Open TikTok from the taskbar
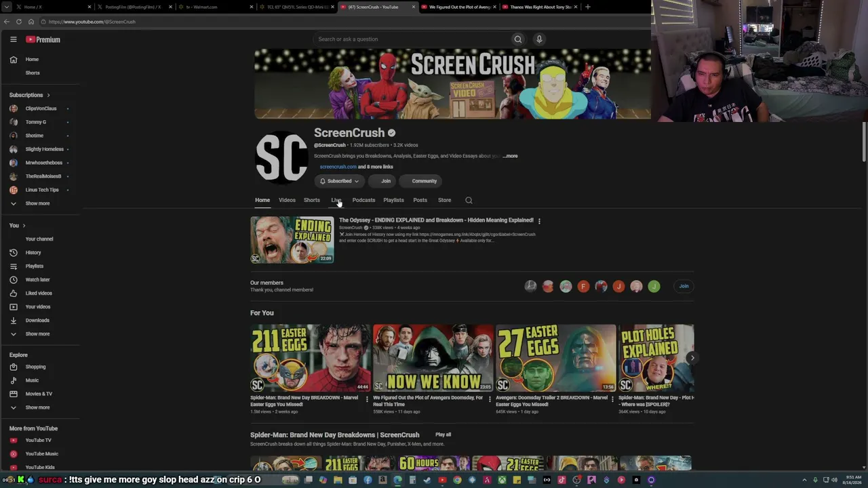This screenshot has width=868, height=488. pos(561,480)
